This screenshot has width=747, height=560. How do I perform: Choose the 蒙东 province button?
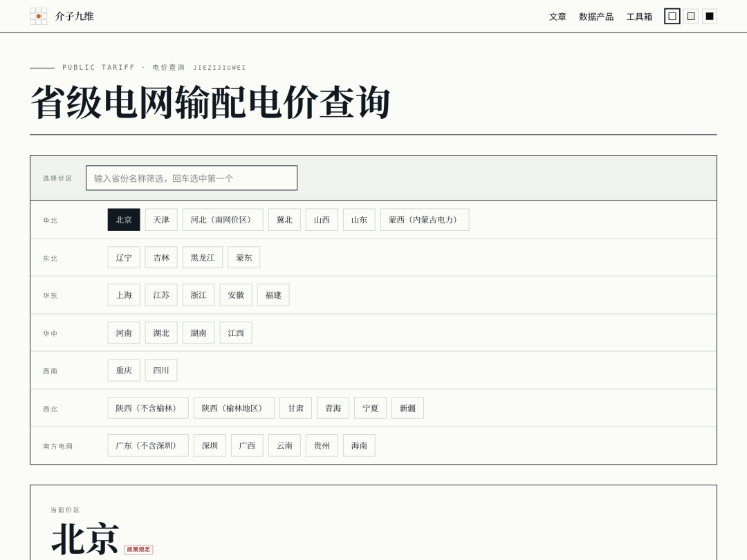244,258
